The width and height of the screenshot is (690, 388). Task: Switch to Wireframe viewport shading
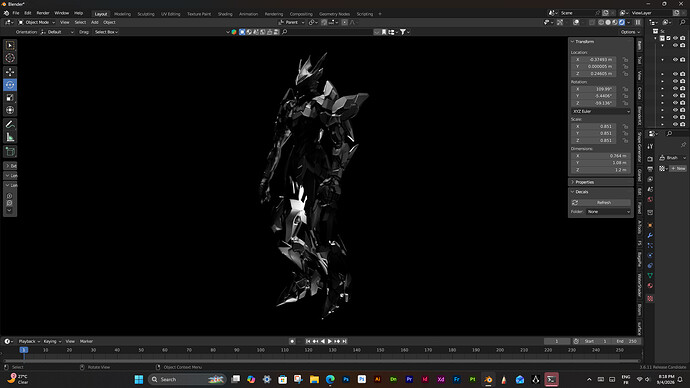coord(601,22)
